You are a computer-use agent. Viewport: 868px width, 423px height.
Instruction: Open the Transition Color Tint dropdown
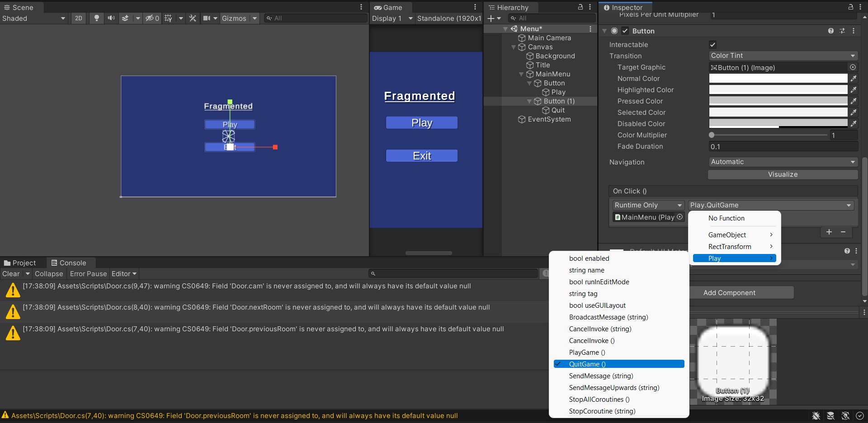(783, 56)
